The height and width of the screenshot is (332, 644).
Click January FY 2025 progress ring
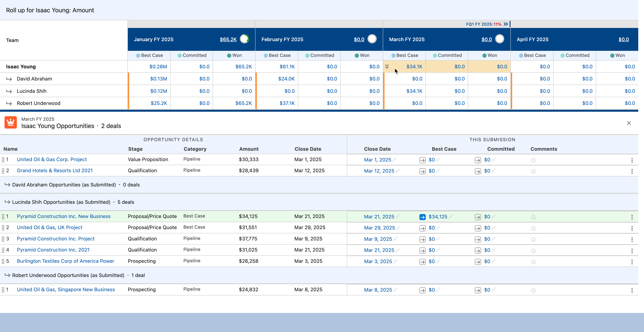pyautogui.click(x=244, y=39)
